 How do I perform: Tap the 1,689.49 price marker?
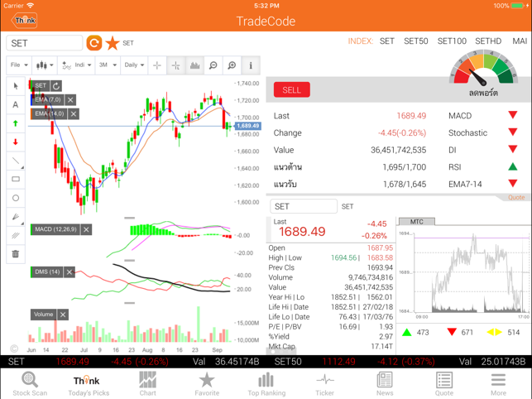click(x=247, y=126)
